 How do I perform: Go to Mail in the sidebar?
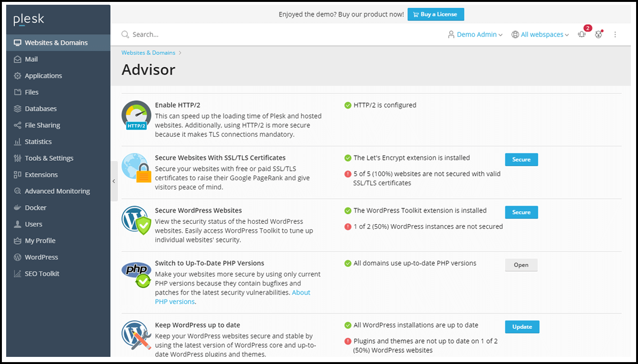[x=58, y=59]
